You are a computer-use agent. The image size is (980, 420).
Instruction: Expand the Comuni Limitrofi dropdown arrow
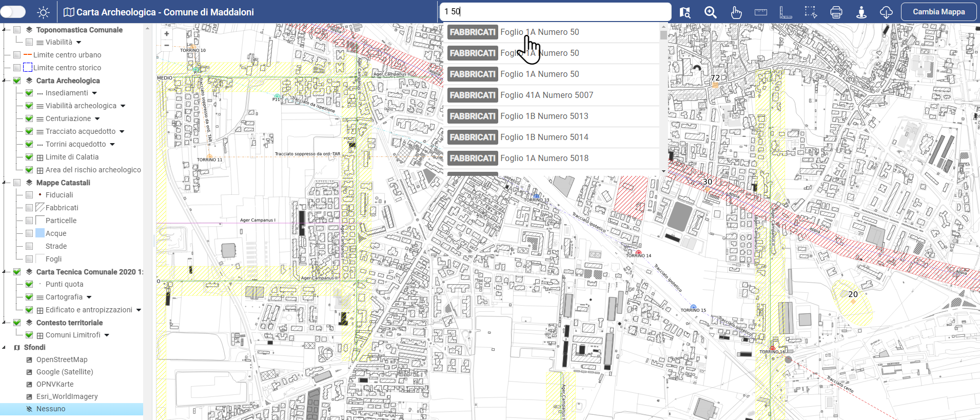(x=107, y=335)
